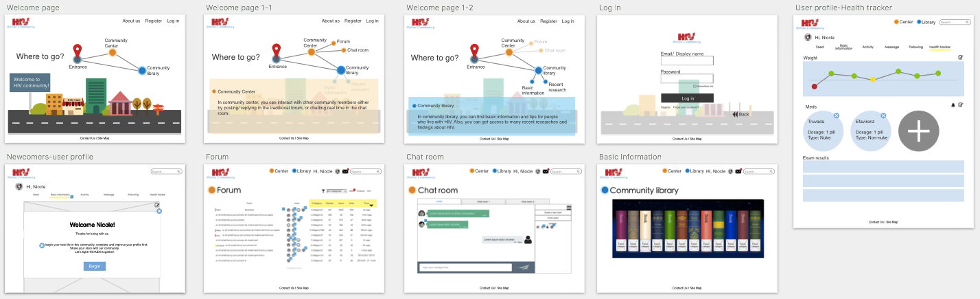This screenshot has width=980, height=299.
Task: Select the Health tracker tab in user profile
Action: tap(940, 47)
